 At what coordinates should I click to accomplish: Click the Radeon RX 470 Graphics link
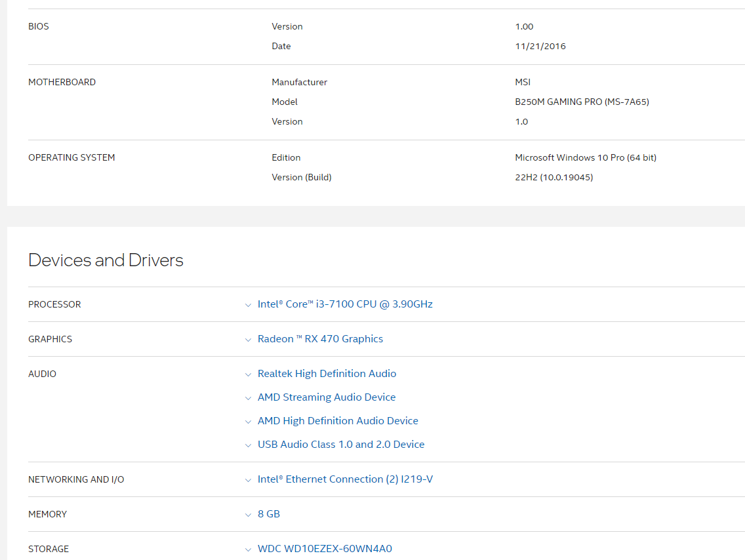[320, 339]
